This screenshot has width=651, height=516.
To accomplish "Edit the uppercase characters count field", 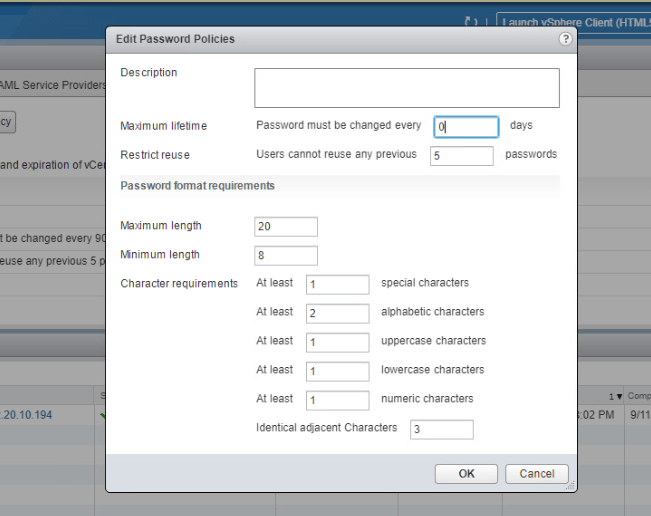I will pos(337,343).
